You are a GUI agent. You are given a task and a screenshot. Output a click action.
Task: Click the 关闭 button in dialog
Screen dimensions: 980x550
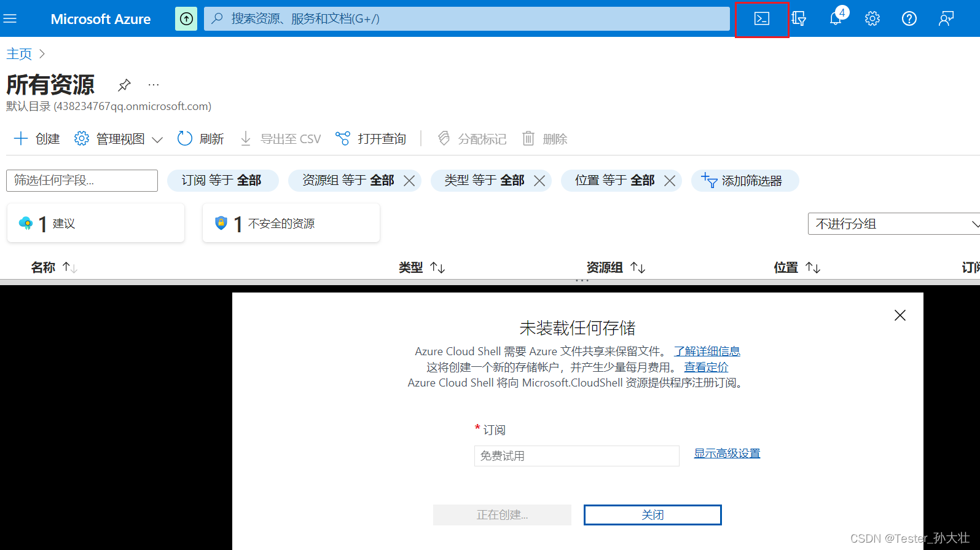coord(653,515)
